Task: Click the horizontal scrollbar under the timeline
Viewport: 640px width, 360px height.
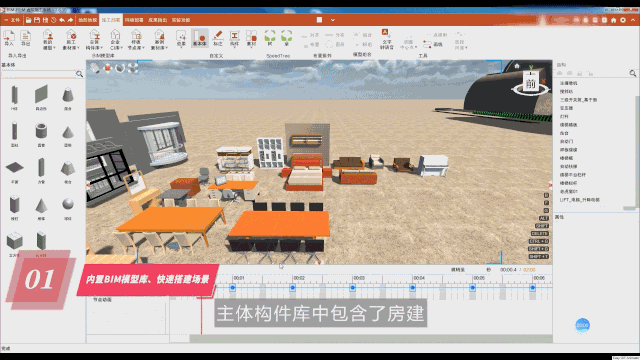Action: pos(371,338)
